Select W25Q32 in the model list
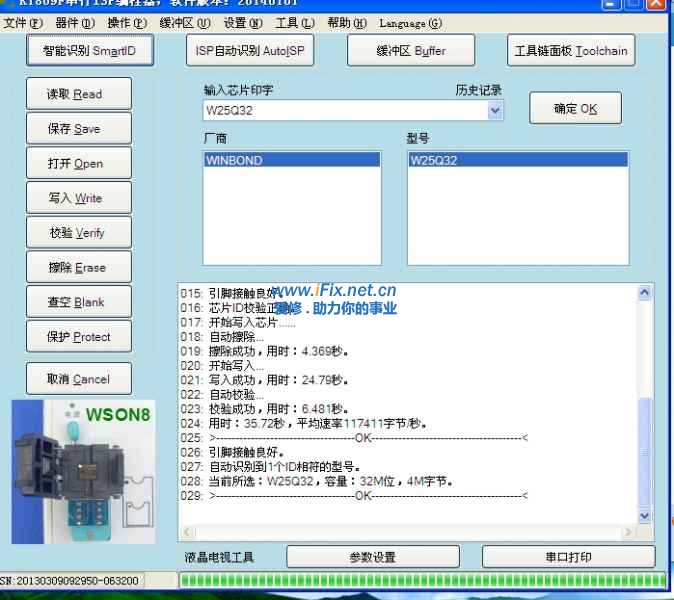 tap(517, 160)
